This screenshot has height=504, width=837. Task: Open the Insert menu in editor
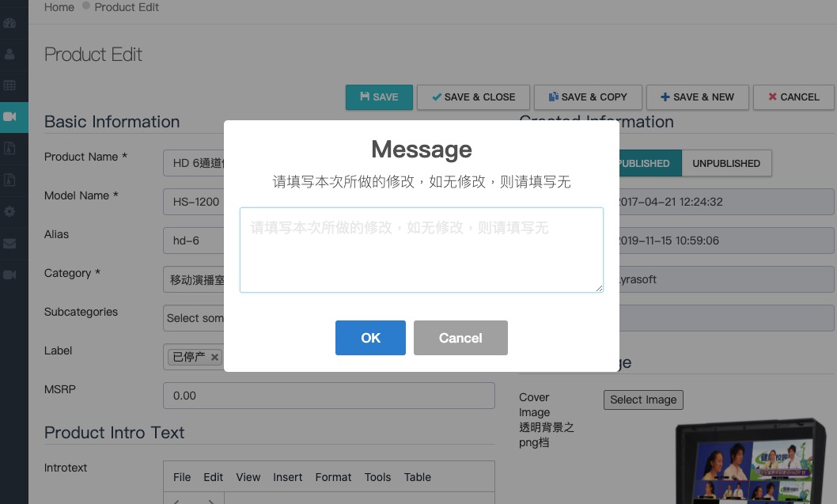tap(287, 477)
